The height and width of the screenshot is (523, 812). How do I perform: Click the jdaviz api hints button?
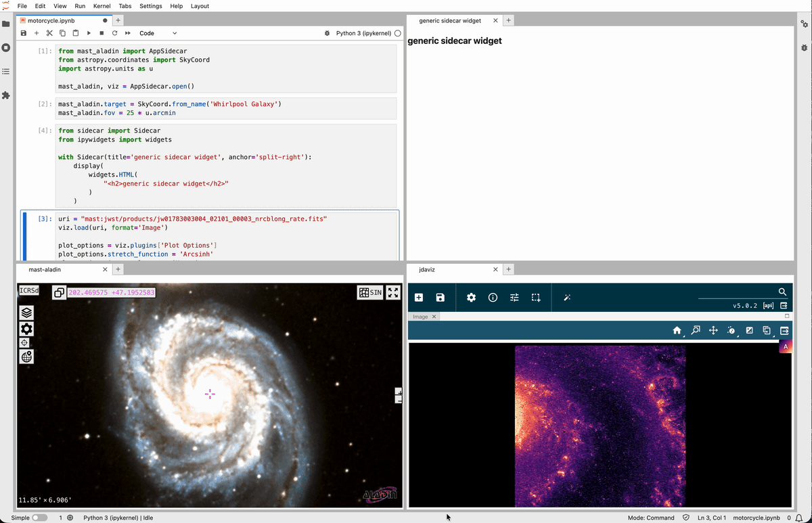768,306
